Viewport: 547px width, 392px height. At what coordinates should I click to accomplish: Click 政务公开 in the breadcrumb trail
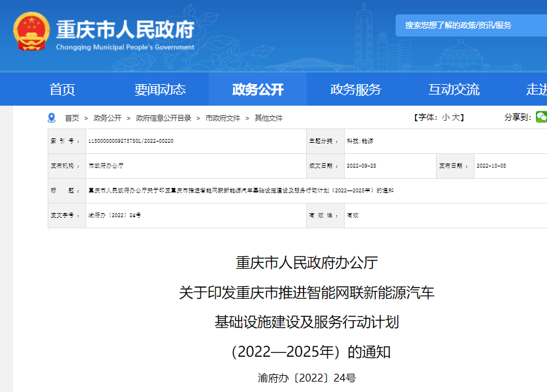coord(107,118)
